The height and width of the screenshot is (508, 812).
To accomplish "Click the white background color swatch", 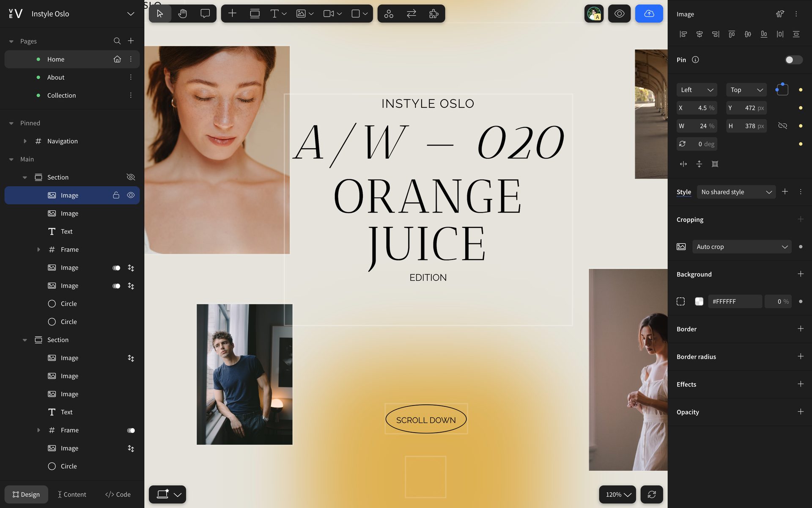I will tap(699, 301).
